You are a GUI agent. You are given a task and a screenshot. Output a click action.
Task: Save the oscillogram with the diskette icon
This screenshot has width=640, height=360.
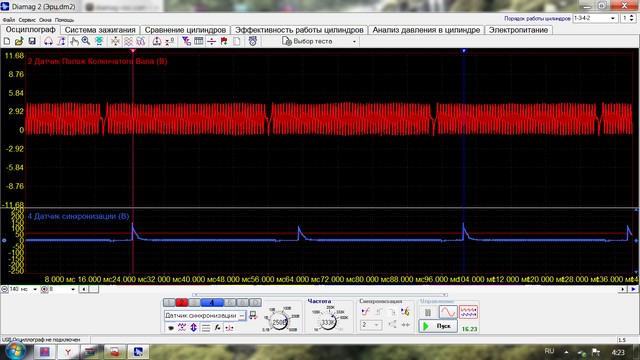point(32,41)
